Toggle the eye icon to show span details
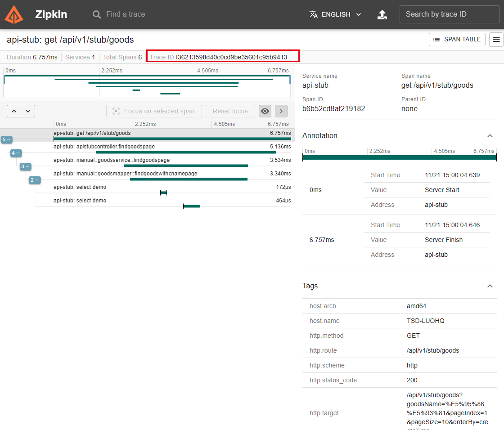 (x=265, y=111)
